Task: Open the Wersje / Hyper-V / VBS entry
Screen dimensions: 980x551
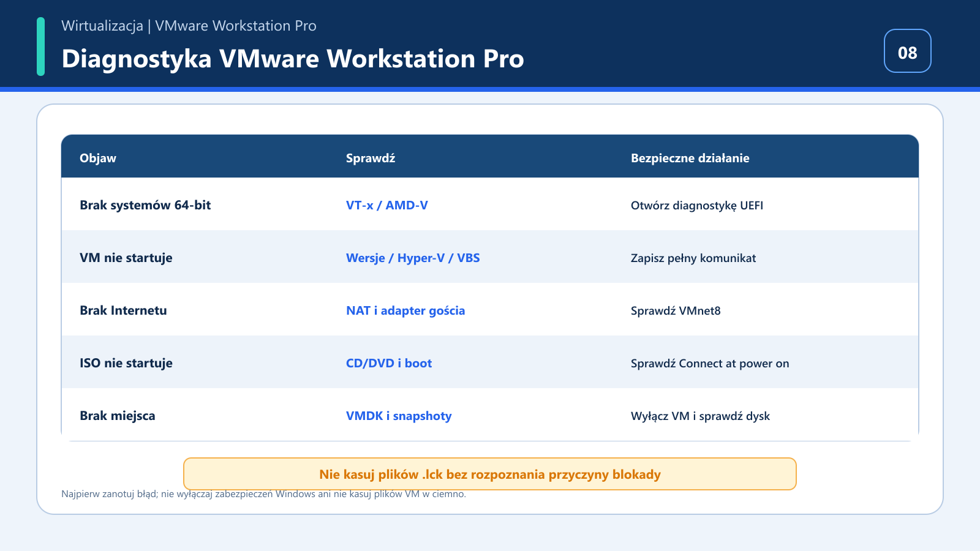Action: click(x=413, y=258)
